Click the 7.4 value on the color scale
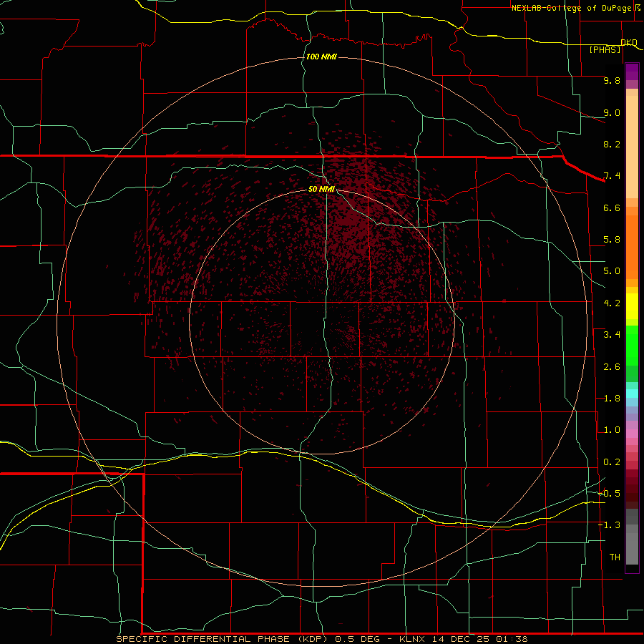This screenshot has width=644, height=644. pos(612,176)
